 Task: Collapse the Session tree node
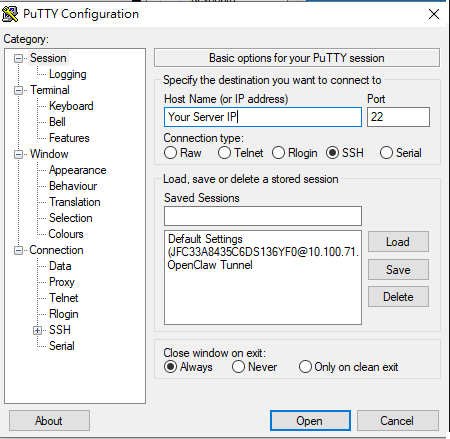[x=18, y=59]
